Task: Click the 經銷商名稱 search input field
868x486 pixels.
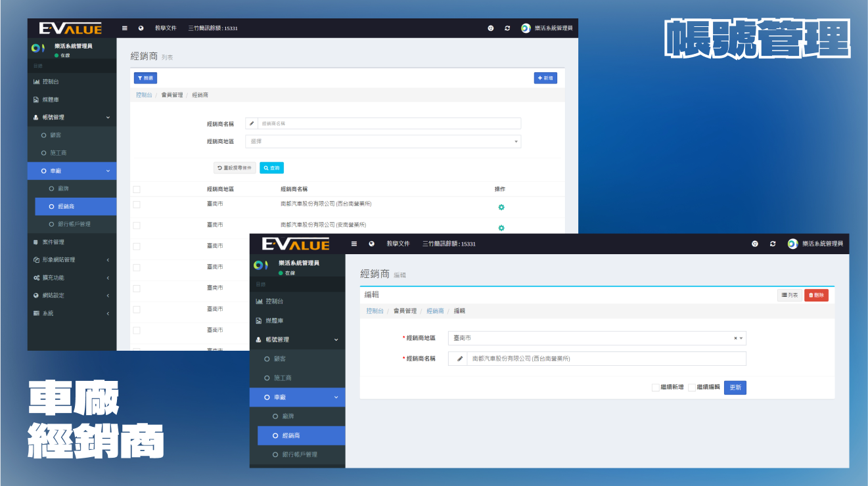Action: [389, 123]
